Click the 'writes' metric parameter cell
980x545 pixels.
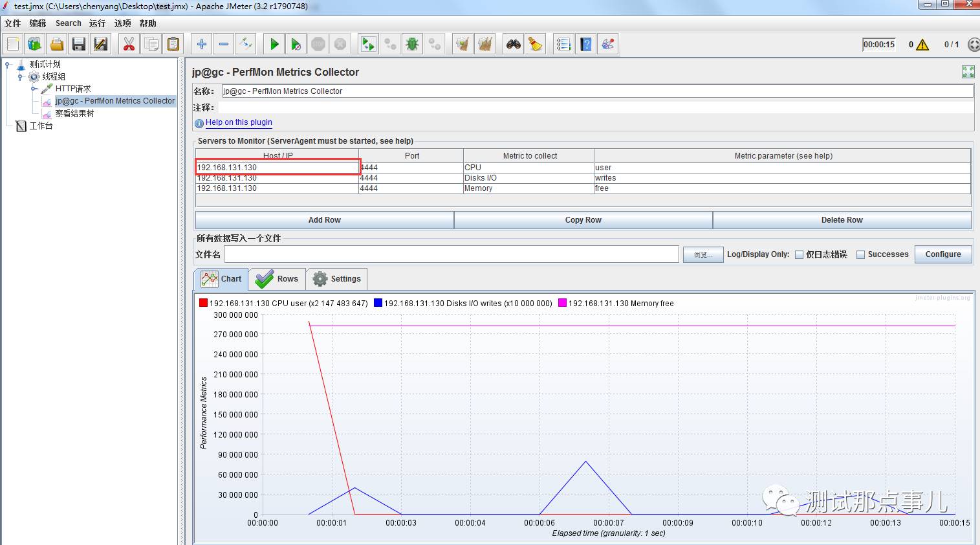tap(782, 178)
